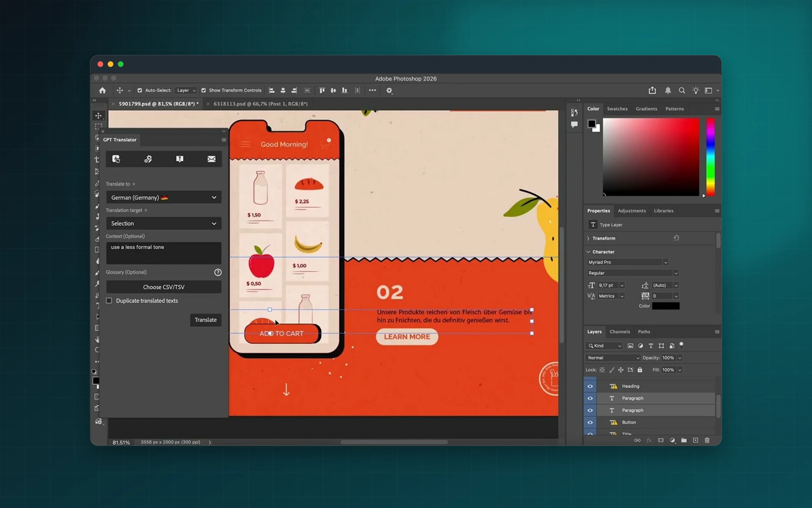This screenshot has height=508, width=812.
Task: Filter layers by type layer icon
Action: point(651,346)
